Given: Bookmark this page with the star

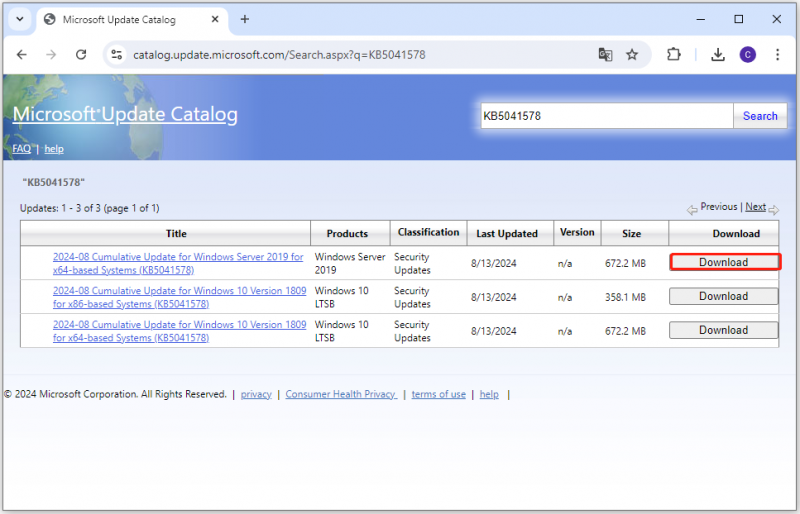Looking at the screenshot, I should 632,55.
